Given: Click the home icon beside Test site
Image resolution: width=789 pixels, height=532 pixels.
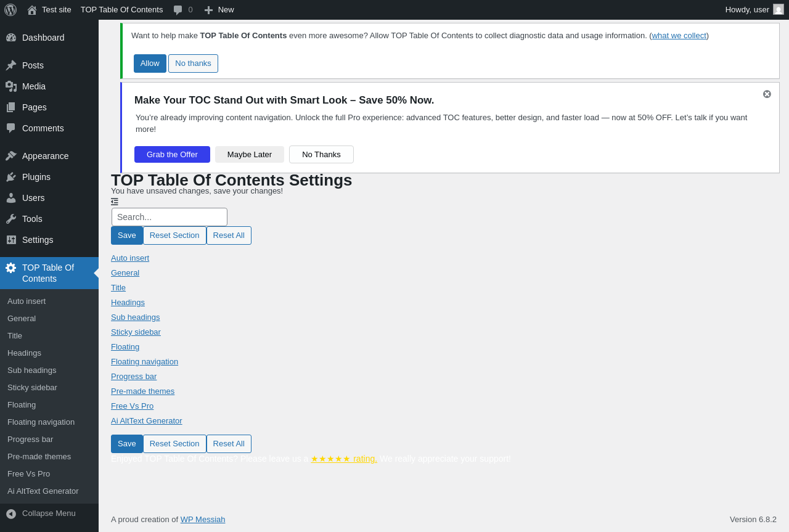Looking at the screenshot, I should point(32,10).
